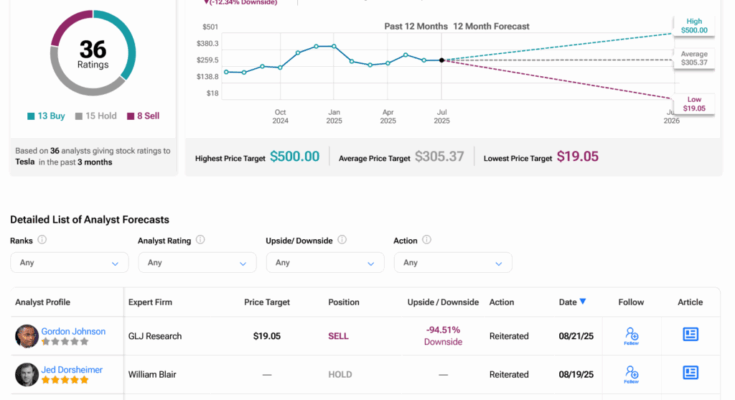This screenshot has width=735, height=400.
Task: Open Gordon Johnson analyst profile link
Action: coord(73,331)
